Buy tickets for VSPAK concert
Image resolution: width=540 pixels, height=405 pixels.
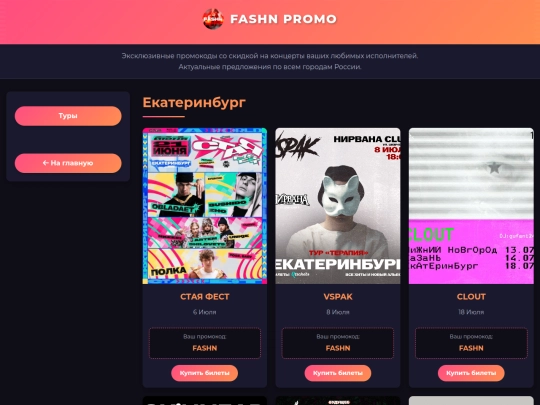338,373
